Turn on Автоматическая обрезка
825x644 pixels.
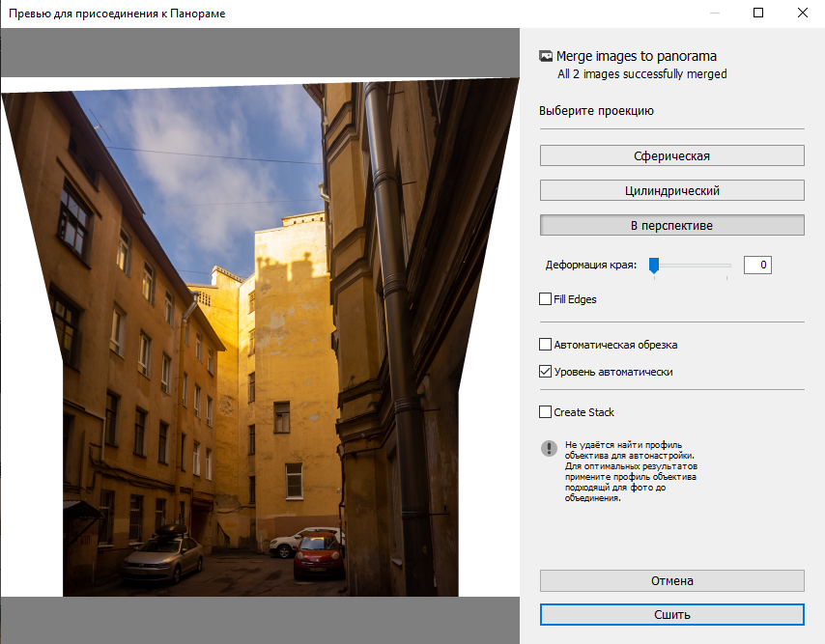click(546, 345)
